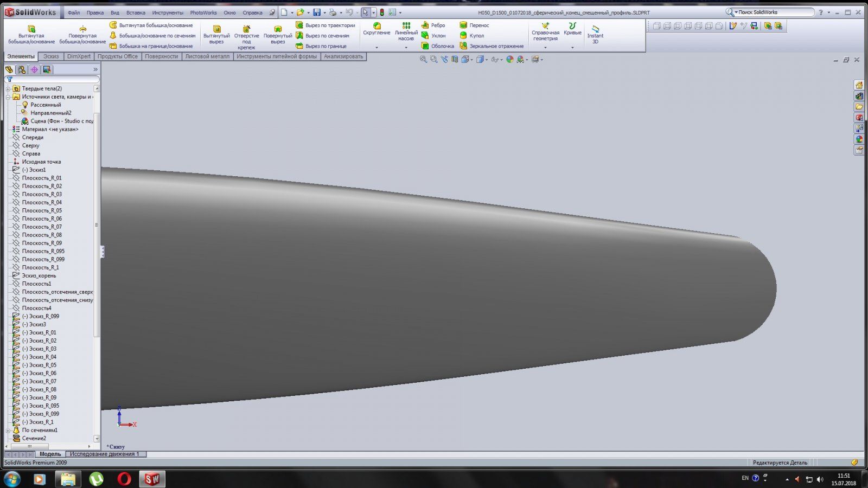Toggle Instant 3D mode

(x=595, y=34)
